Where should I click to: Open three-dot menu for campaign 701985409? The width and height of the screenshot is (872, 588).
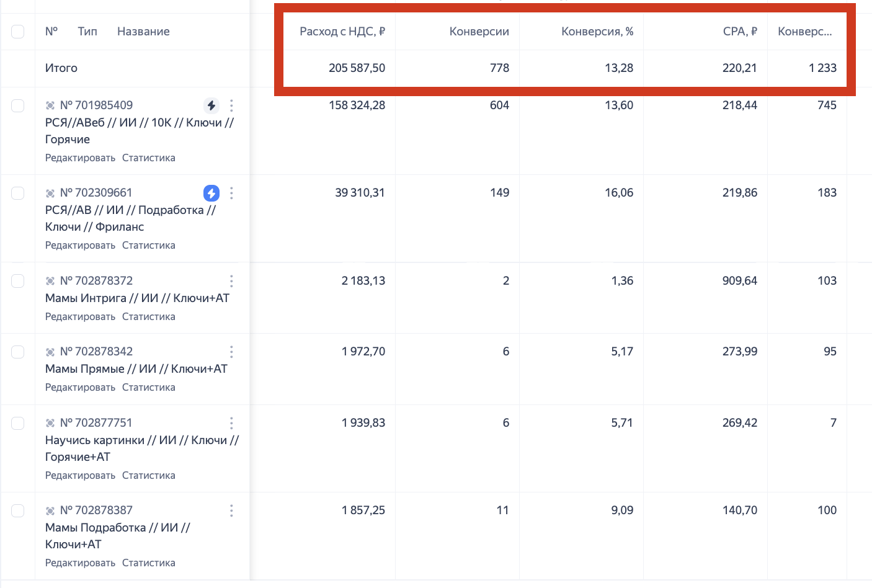[231, 105]
